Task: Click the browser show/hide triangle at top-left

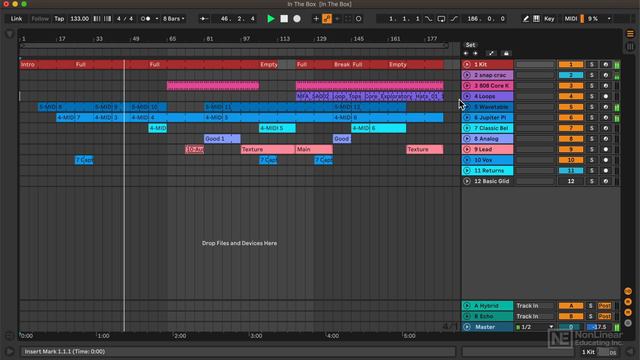Action: tap(9, 34)
